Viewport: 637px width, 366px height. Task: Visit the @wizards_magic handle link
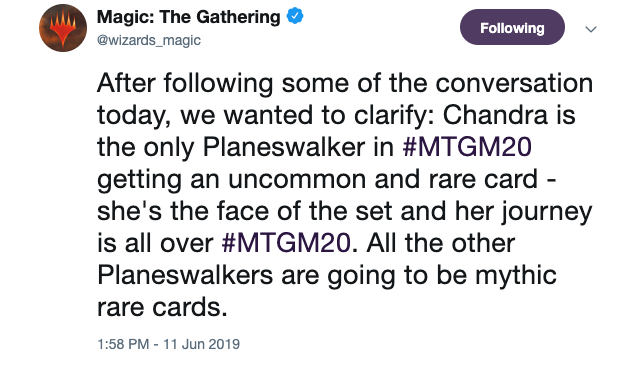pyautogui.click(x=149, y=40)
